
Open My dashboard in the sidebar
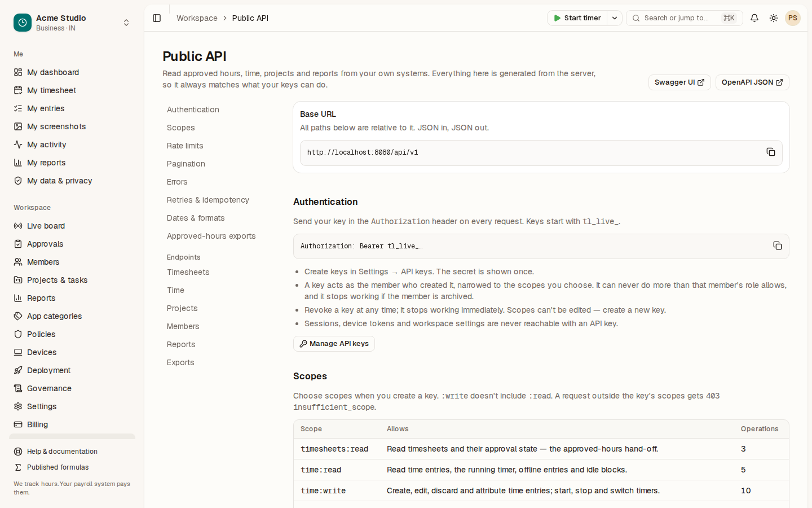tap(72, 72)
